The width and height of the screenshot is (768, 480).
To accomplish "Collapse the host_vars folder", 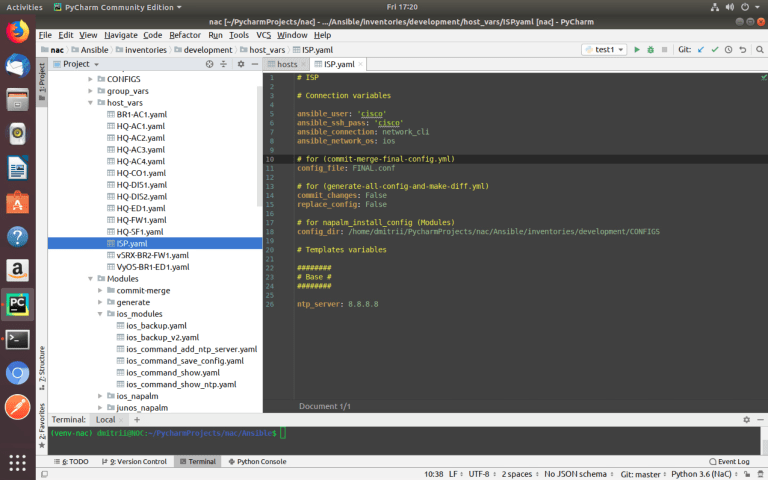I will point(90,102).
